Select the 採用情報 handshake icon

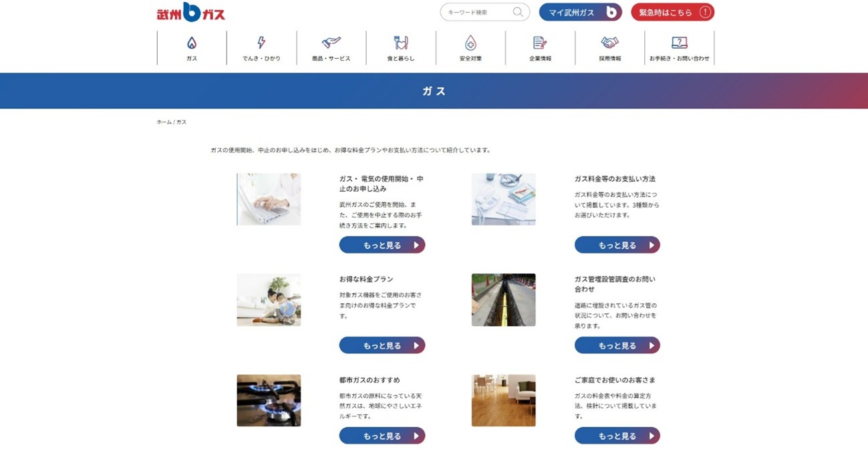click(x=609, y=43)
